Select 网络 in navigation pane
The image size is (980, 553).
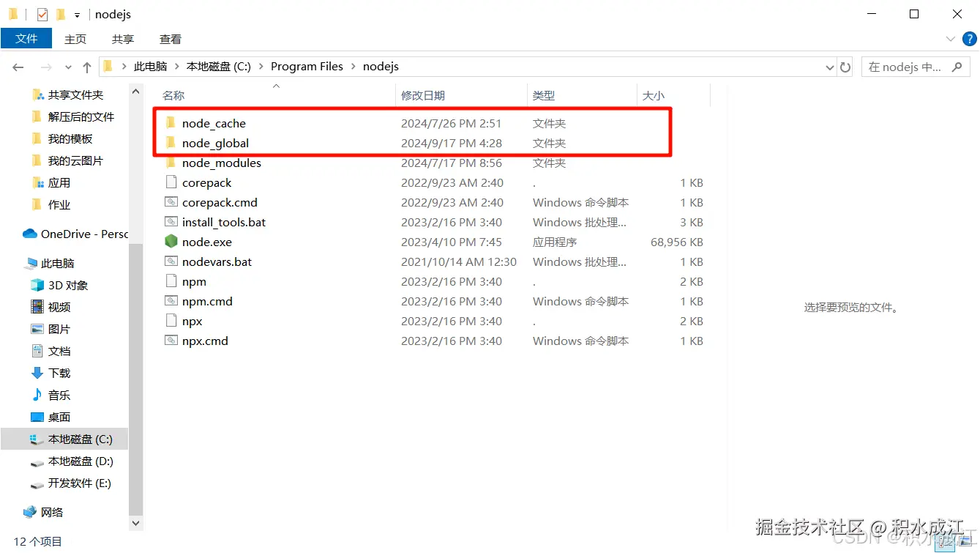pos(52,512)
